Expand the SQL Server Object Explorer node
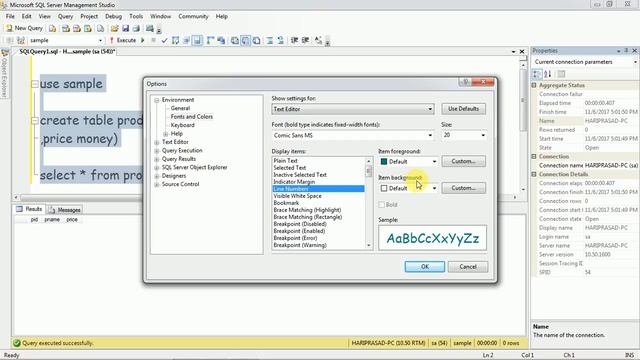Image resolution: width=640 pixels, height=360 pixels. [157, 168]
